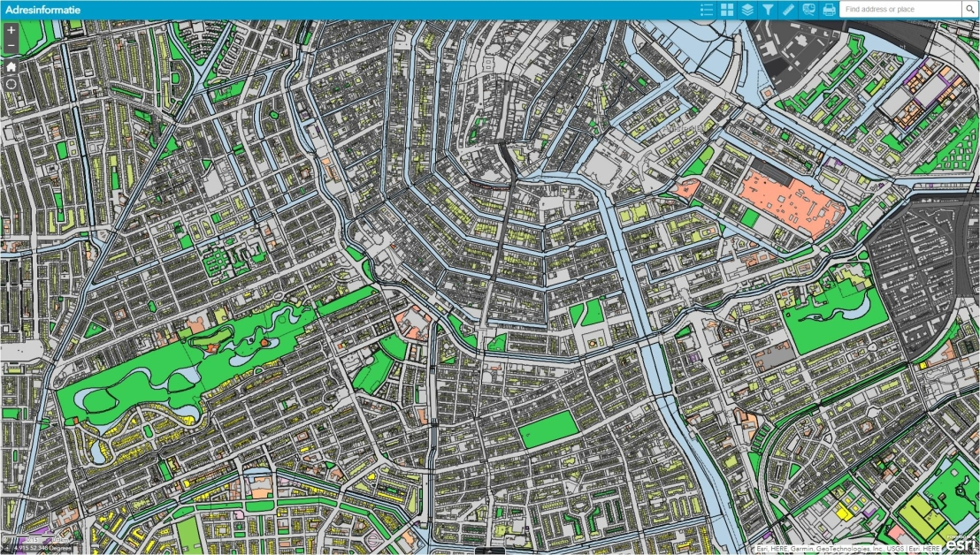Image resolution: width=980 pixels, height=555 pixels.
Task: Zoom in using the plus button
Action: [10, 31]
